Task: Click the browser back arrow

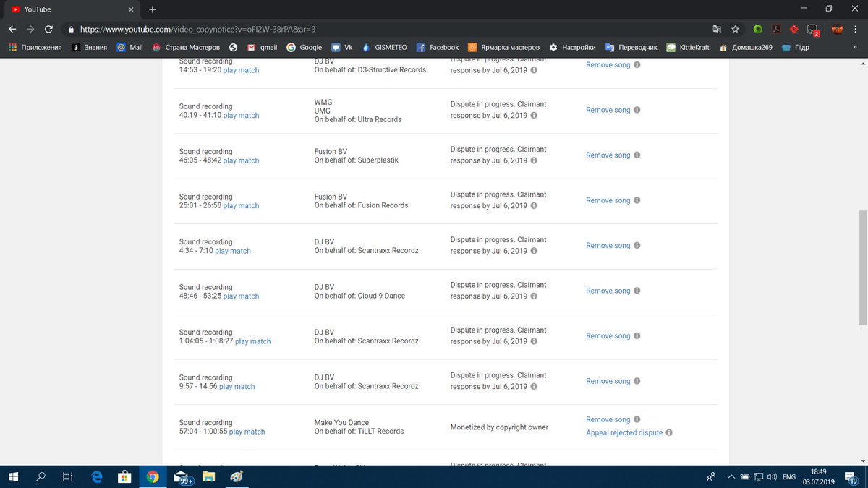Action: [x=12, y=30]
